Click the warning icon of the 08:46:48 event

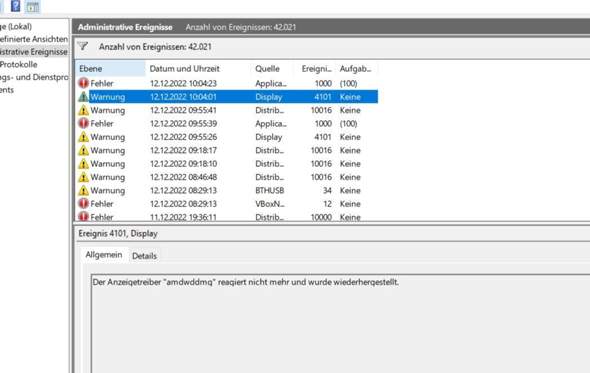click(x=84, y=177)
